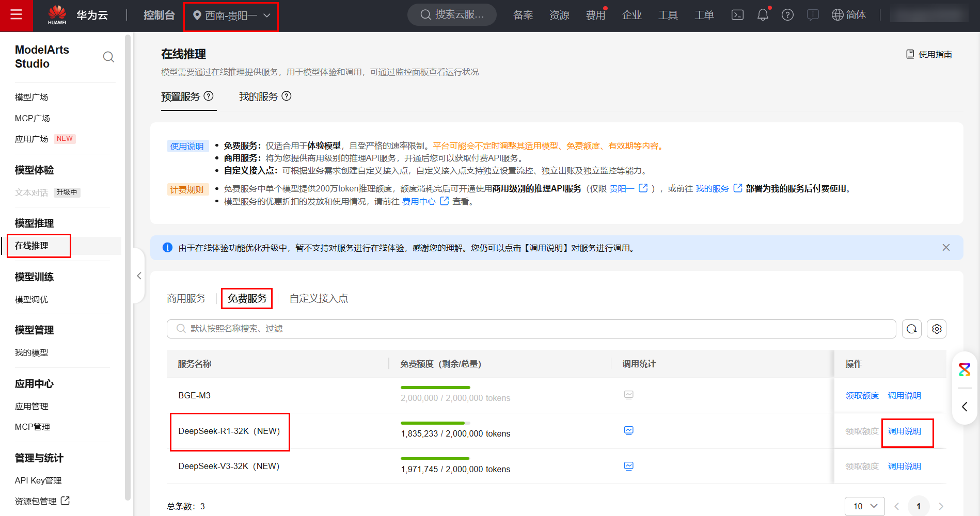Viewport: 980px width, 516px height.
Task: View call statistics for DeepSeek-V3-32K
Action: pyautogui.click(x=628, y=466)
